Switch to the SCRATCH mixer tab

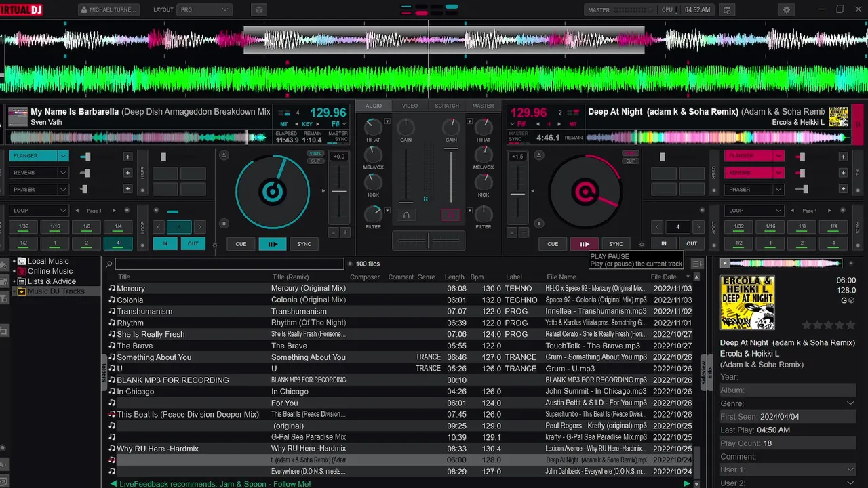447,106
